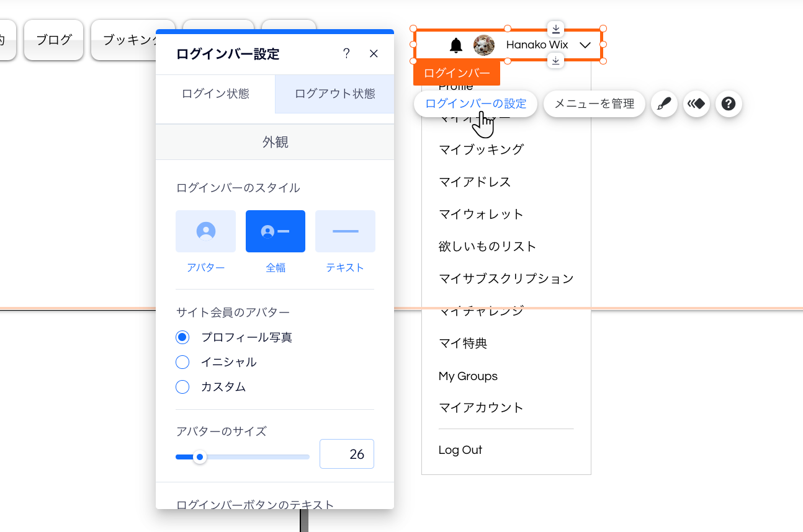Screen dimensions: 803x532
Task: Select the カスタム avatar option
Action: pos(182,386)
